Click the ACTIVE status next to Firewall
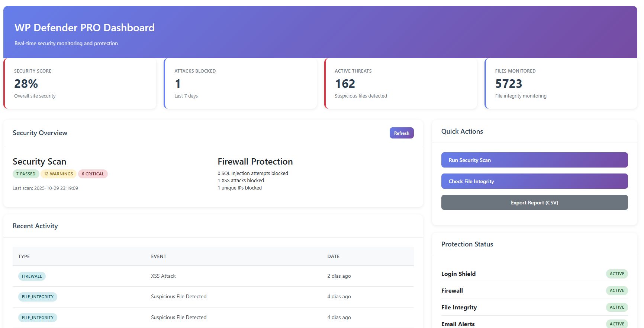 pyautogui.click(x=617, y=290)
